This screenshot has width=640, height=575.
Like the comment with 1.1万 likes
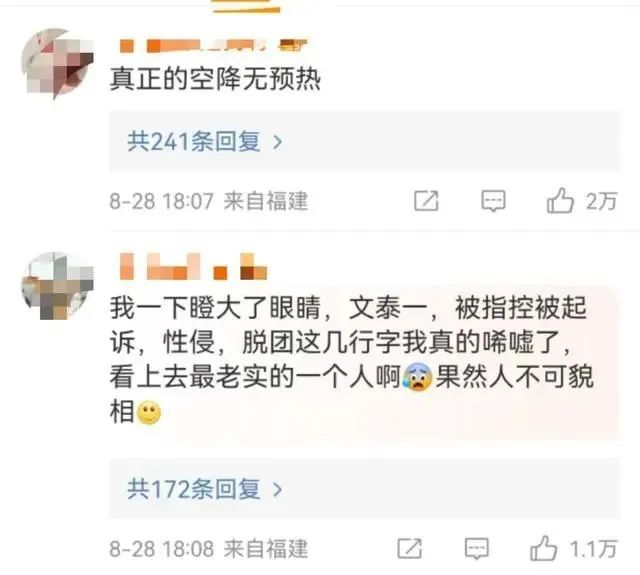pyautogui.click(x=543, y=548)
